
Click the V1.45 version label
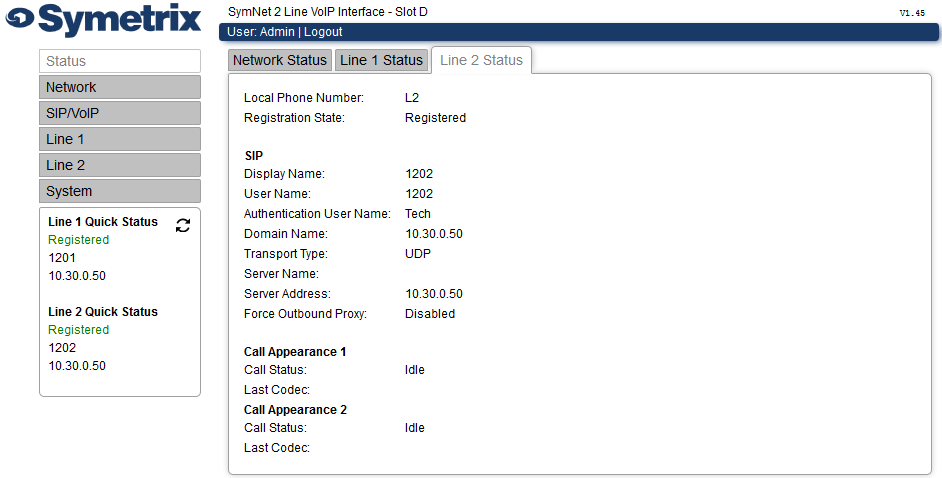912,13
